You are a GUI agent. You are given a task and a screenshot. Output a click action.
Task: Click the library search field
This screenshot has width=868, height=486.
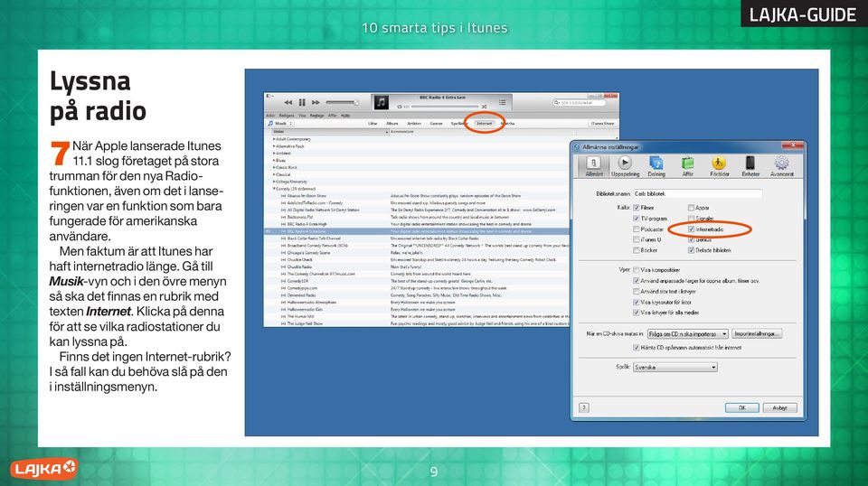pos(579,102)
